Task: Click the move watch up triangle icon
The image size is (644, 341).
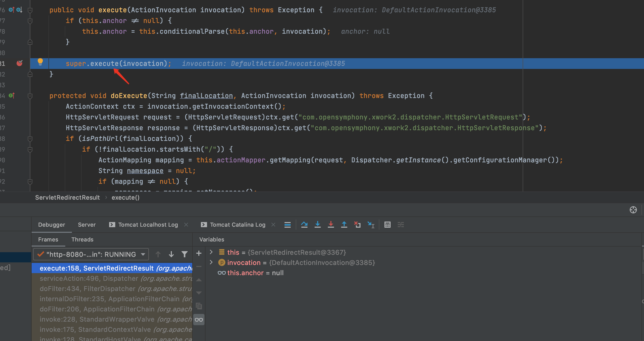Action: 199,280
